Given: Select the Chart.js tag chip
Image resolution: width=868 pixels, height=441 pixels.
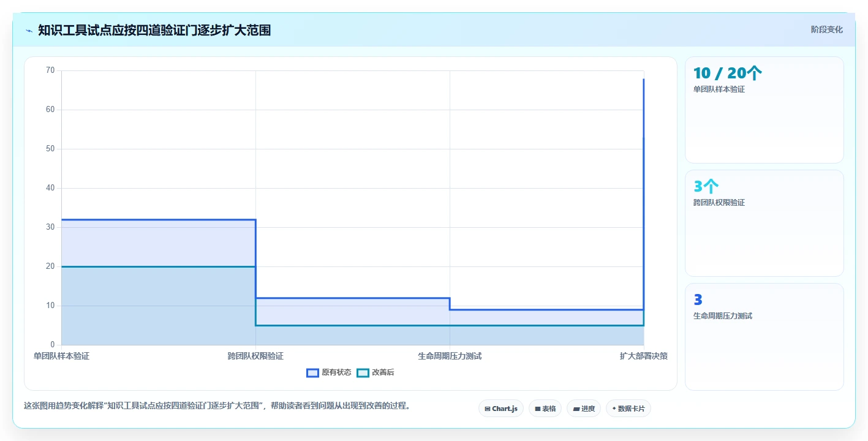Looking at the screenshot, I should click(x=500, y=409).
